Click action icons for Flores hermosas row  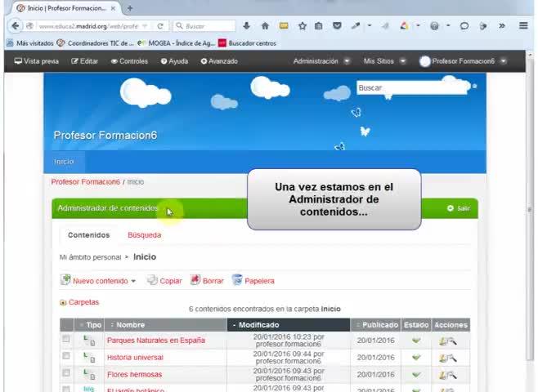tap(448, 375)
